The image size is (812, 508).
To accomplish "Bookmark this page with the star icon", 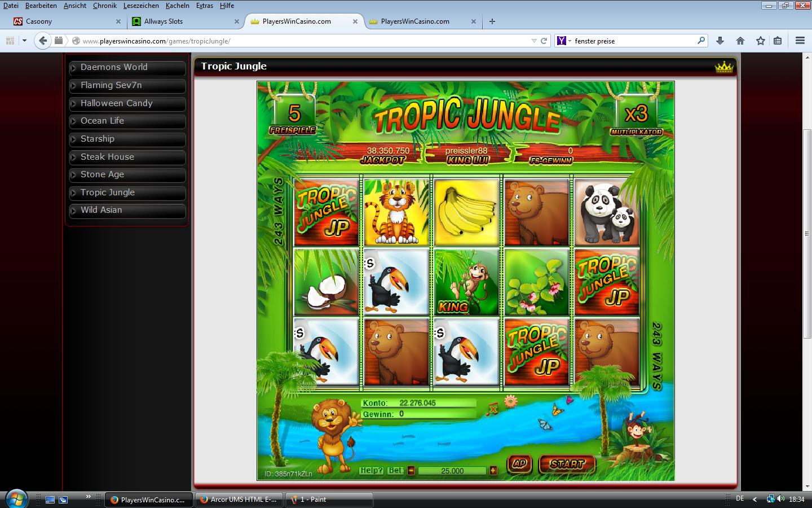I will coord(761,41).
